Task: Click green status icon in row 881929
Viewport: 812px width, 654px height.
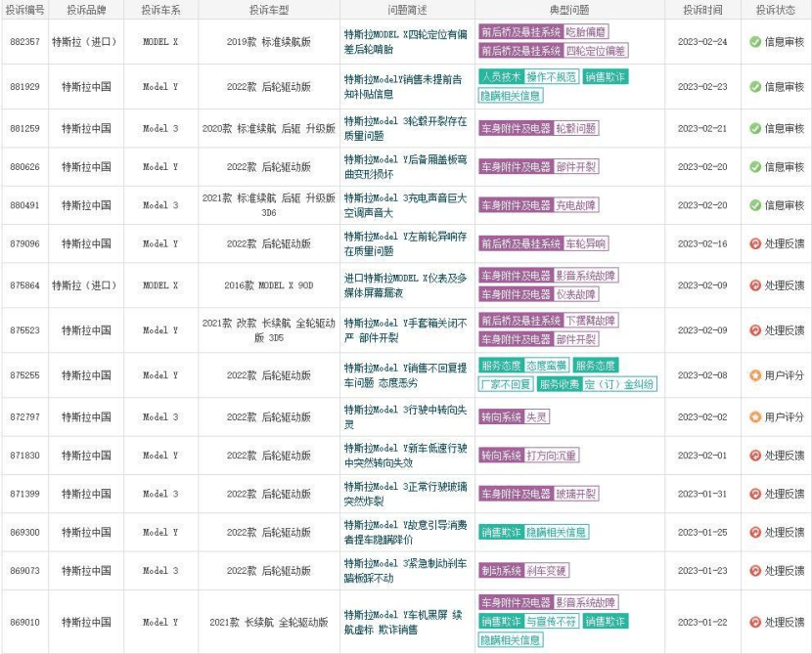Action: tap(755, 87)
